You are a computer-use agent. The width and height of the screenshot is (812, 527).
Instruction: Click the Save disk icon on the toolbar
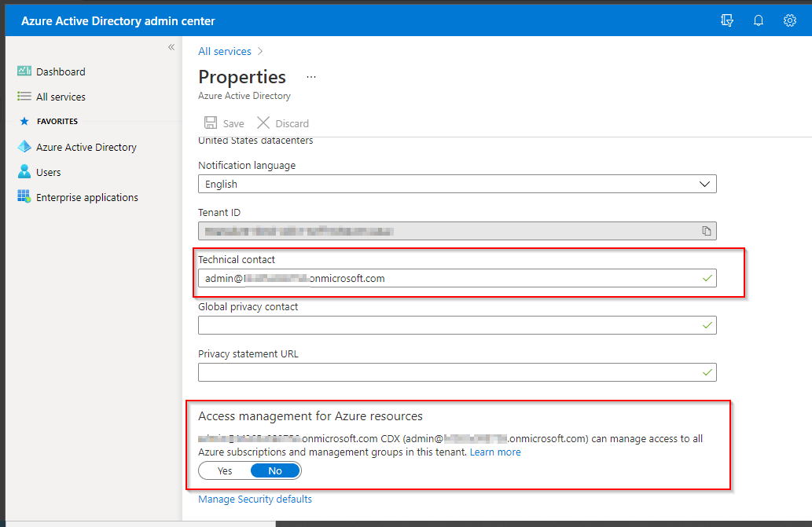click(x=210, y=123)
